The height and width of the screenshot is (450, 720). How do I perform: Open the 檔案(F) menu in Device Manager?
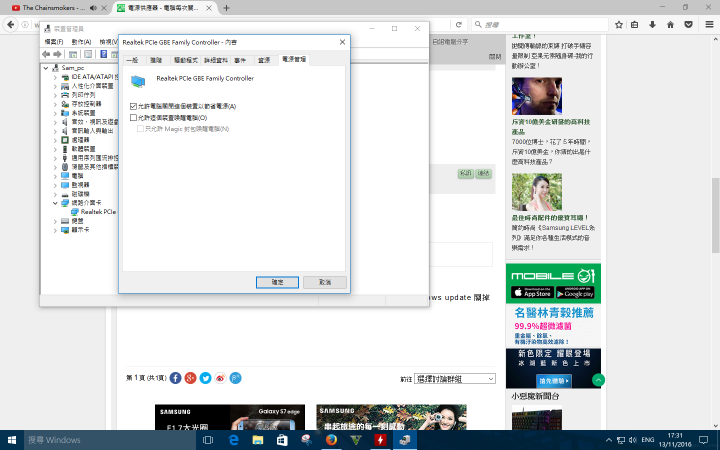click(x=54, y=42)
